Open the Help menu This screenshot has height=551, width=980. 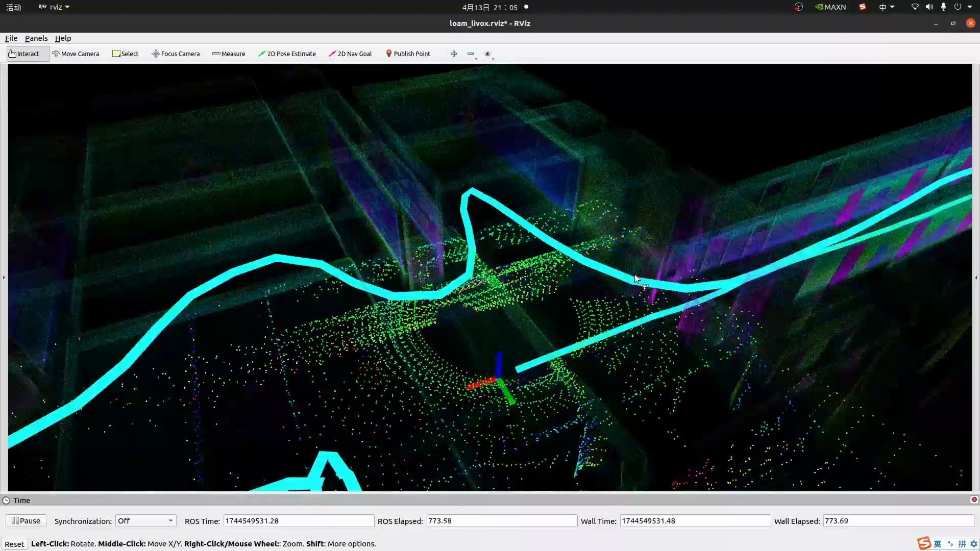63,38
